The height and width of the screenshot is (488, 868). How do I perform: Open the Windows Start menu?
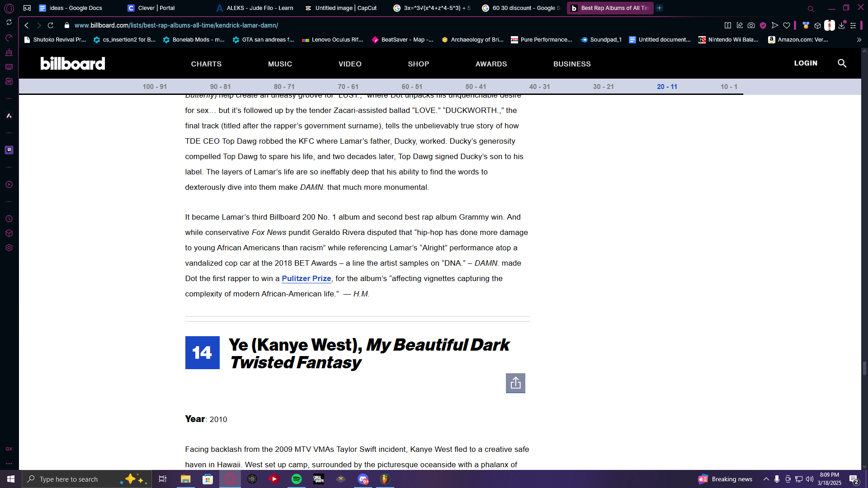pyautogui.click(x=11, y=479)
